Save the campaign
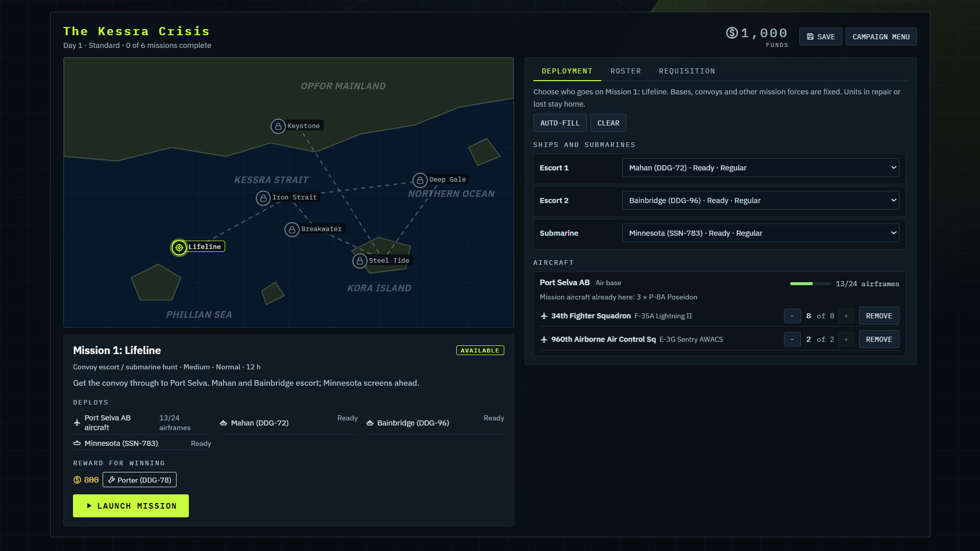Screen dimensions: 980x551 tap(821, 37)
